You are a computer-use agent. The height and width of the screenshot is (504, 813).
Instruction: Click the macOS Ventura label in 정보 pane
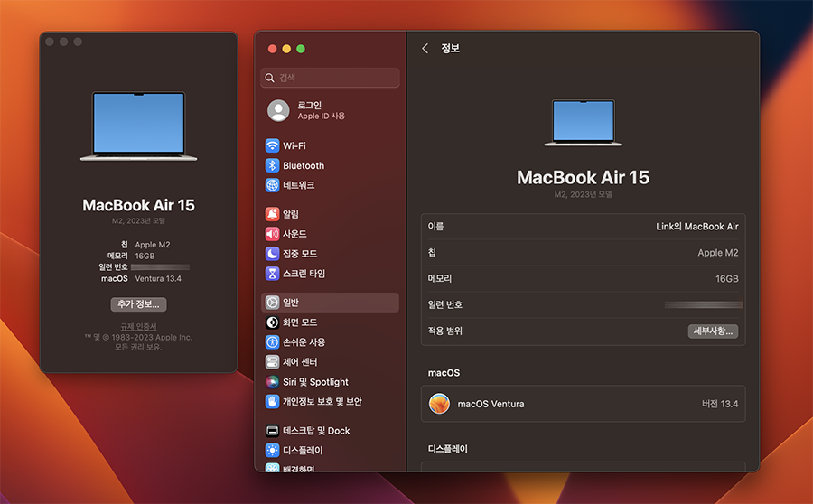pos(491,404)
